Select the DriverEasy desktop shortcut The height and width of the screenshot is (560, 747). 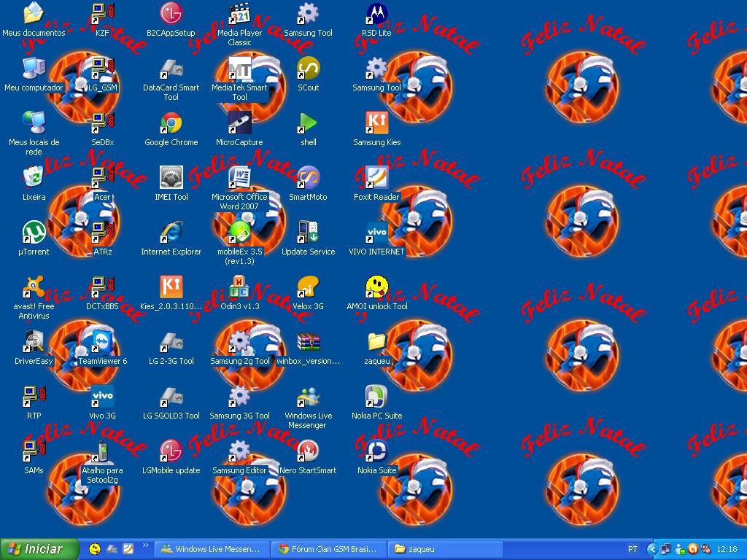point(34,343)
